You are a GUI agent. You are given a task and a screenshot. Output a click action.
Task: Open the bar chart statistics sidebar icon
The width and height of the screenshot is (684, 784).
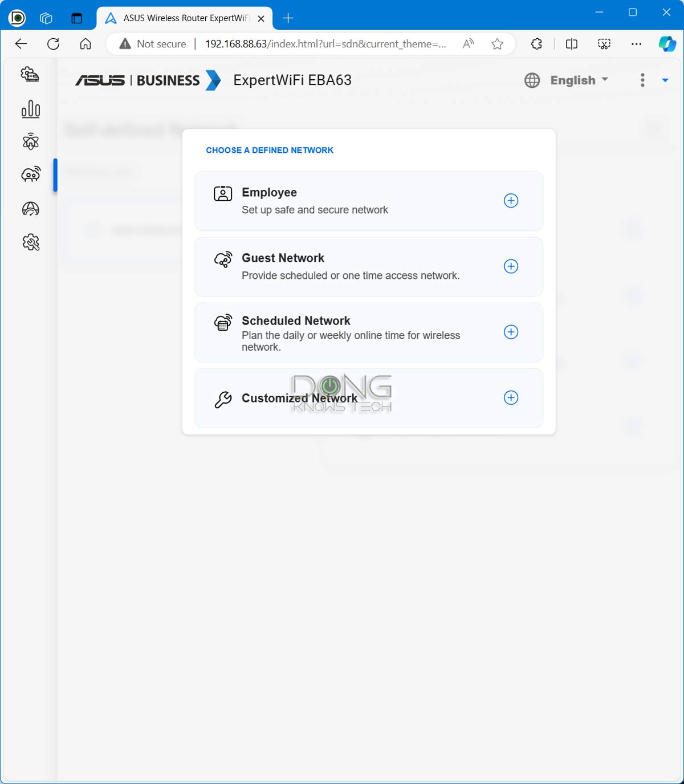coord(30,109)
